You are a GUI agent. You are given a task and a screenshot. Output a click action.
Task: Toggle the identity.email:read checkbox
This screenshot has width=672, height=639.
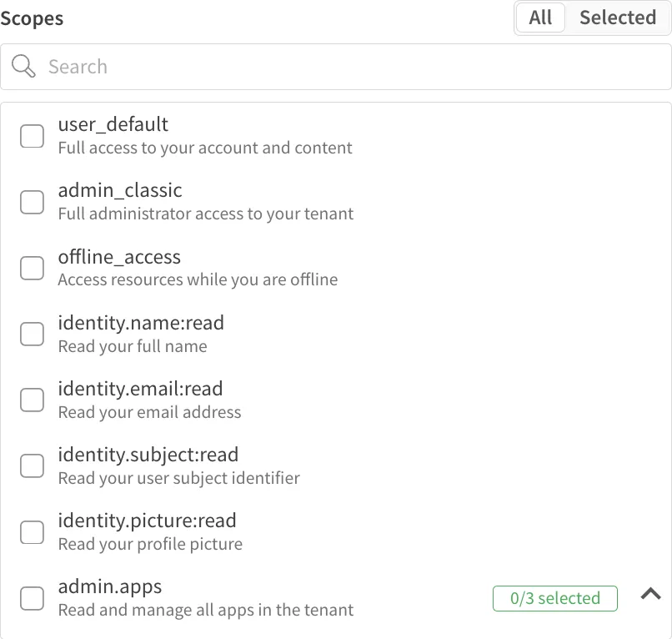32,400
